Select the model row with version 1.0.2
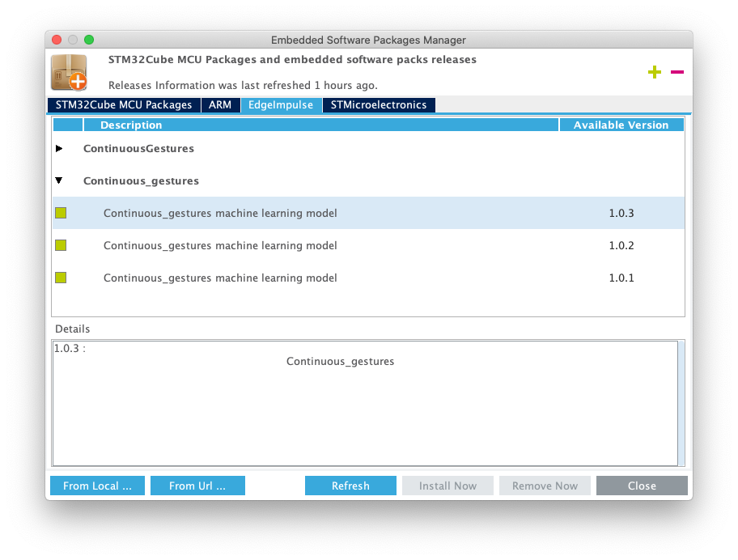This screenshot has height=560, width=738. point(368,245)
